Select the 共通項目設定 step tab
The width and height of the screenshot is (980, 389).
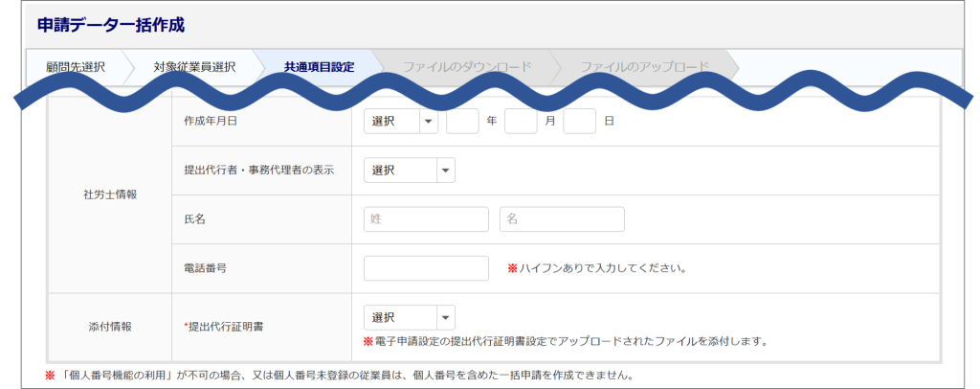click(319, 68)
